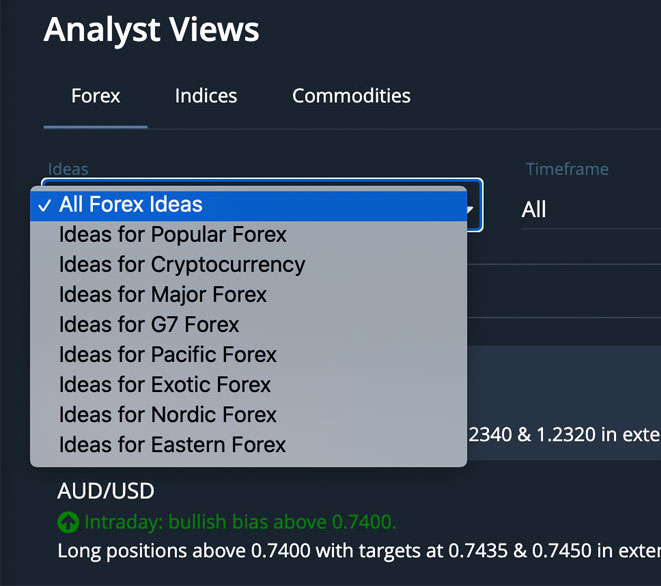Image resolution: width=661 pixels, height=586 pixels.
Task: Click the green bullish arrow icon
Action: coord(68,522)
